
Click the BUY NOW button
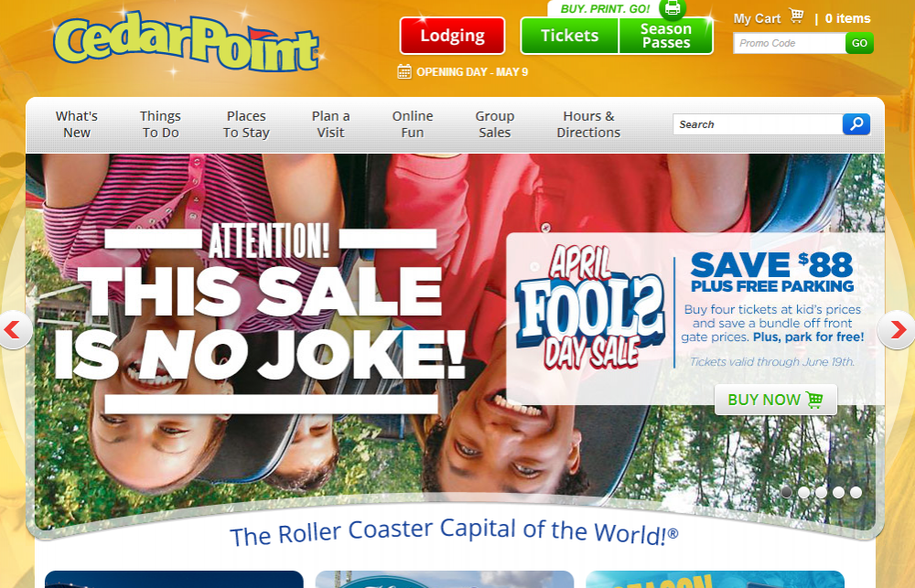tap(776, 400)
